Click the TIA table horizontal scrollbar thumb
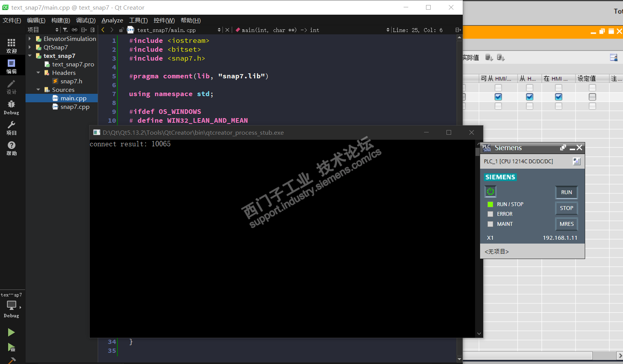The width and height of the screenshot is (623, 364). tap(527, 355)
